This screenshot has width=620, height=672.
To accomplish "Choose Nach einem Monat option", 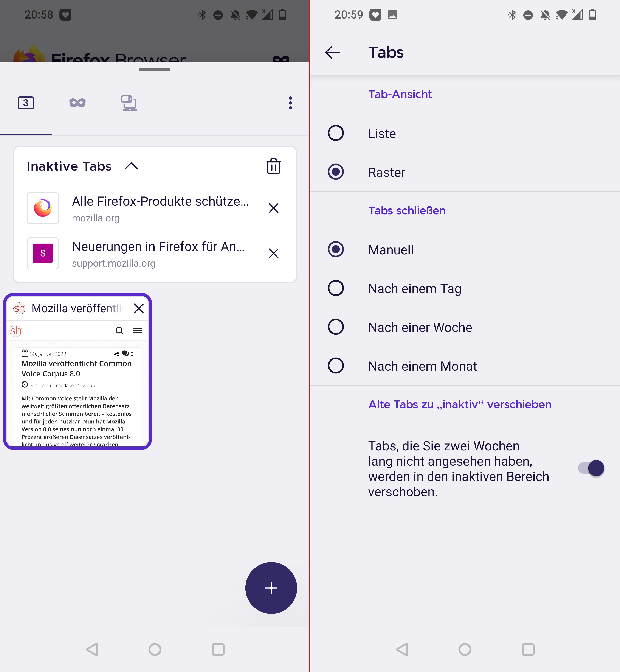I will click(465, 366).
